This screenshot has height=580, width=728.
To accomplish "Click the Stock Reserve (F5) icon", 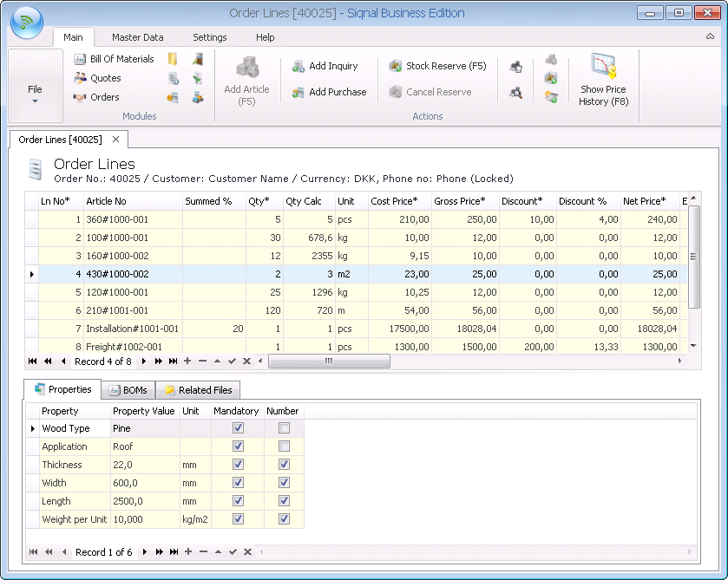I will pyautogui.click(x=396, y=66).
